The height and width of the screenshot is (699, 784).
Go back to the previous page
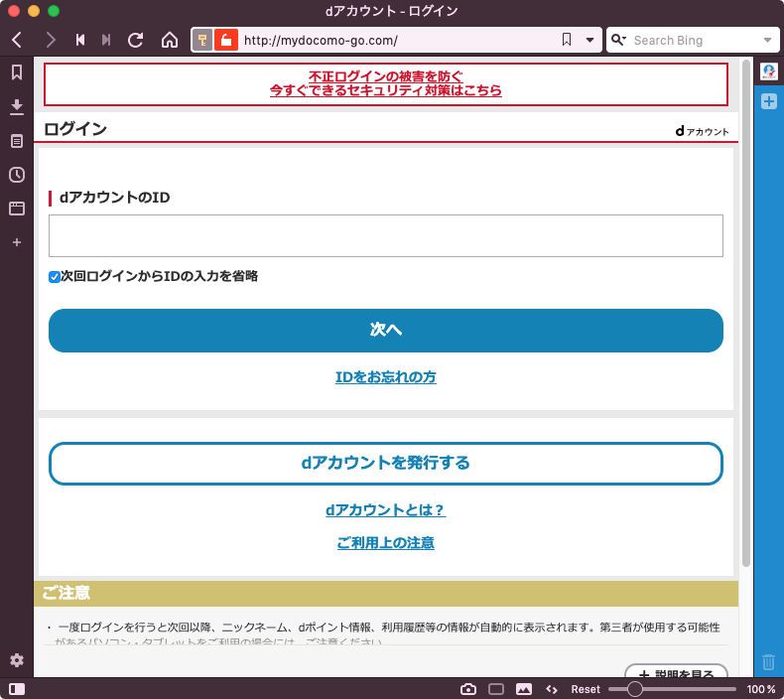click(17, 40)
